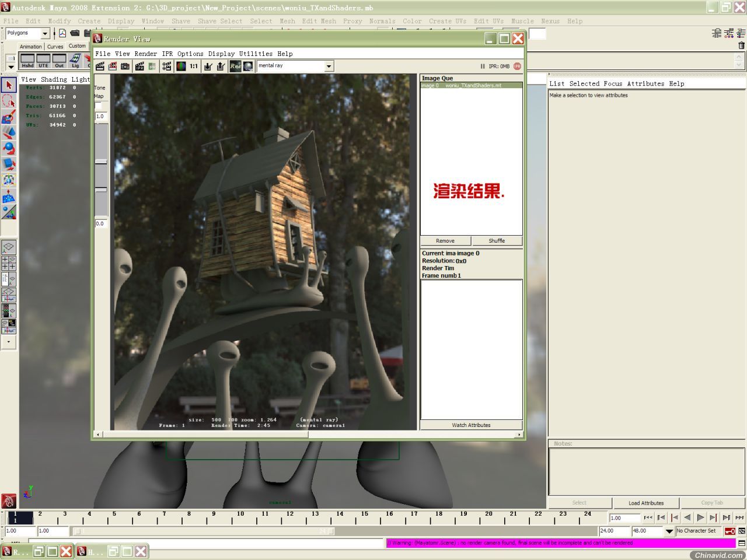Click the time range slider bar
747x560 pixels.
click(x=201, y=531)
